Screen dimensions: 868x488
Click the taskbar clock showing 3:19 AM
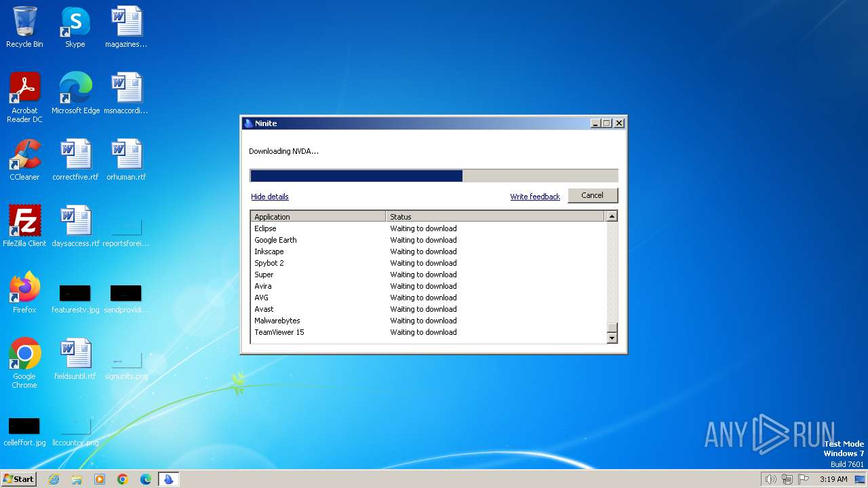point(833,479)
